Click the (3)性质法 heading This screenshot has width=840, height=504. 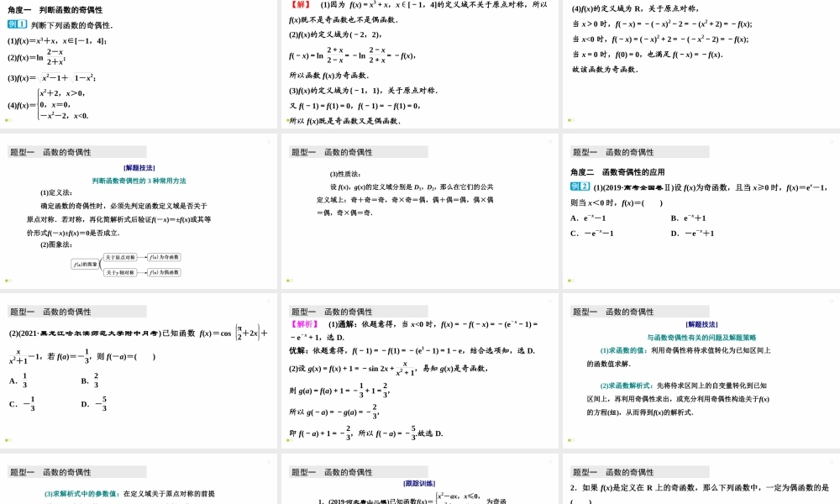(345, 174)
